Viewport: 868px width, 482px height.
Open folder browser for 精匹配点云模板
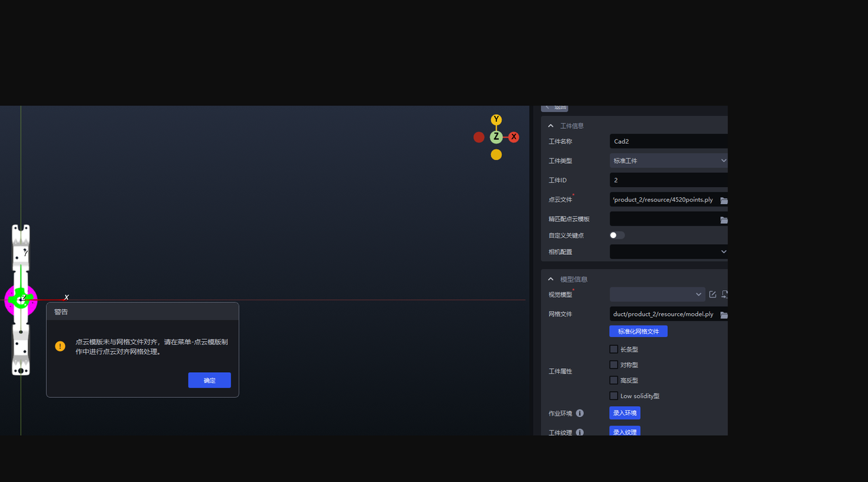pos(724,220)
